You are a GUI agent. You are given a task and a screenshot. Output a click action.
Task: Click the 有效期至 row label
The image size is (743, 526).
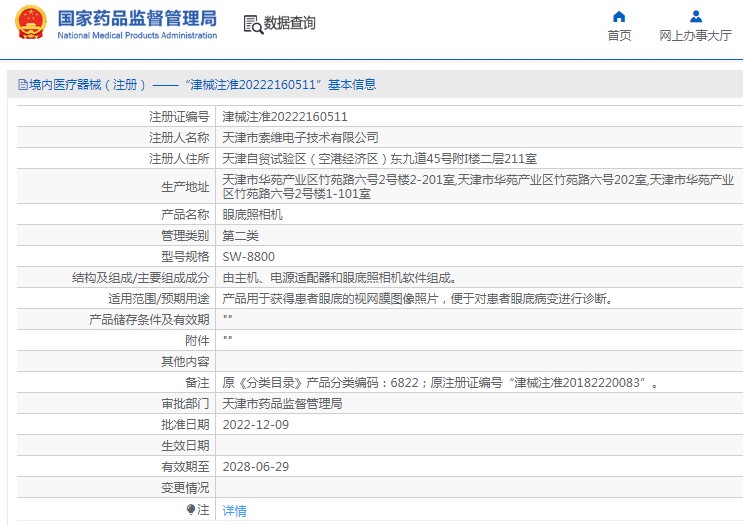(x=185, y=467)
